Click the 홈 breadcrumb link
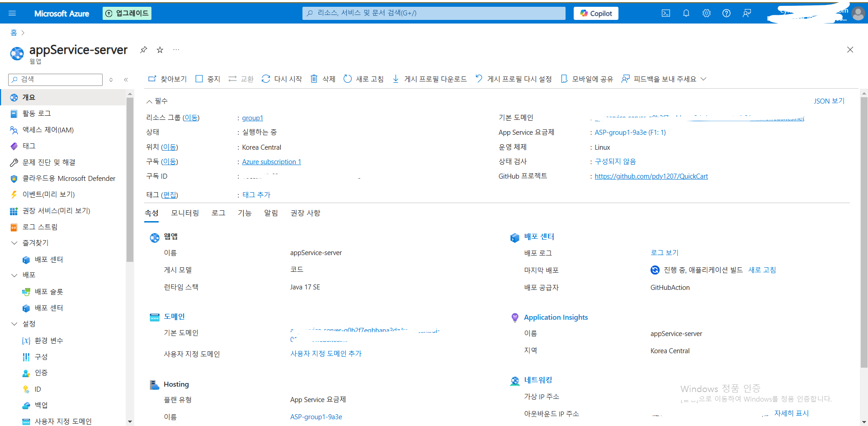The height and width of the screenshot is (426, 868). [x=14, y=33]
